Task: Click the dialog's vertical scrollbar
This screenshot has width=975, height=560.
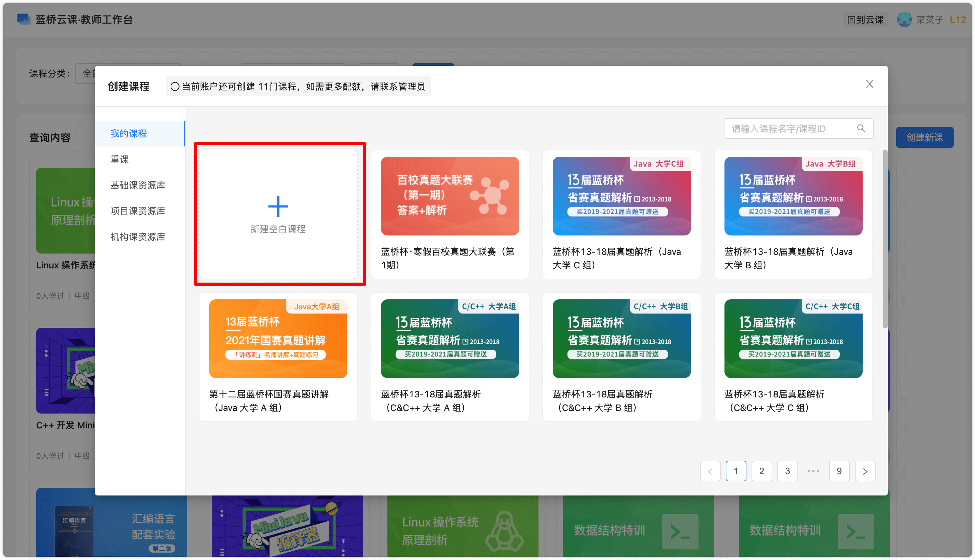Action: point(885,238)
